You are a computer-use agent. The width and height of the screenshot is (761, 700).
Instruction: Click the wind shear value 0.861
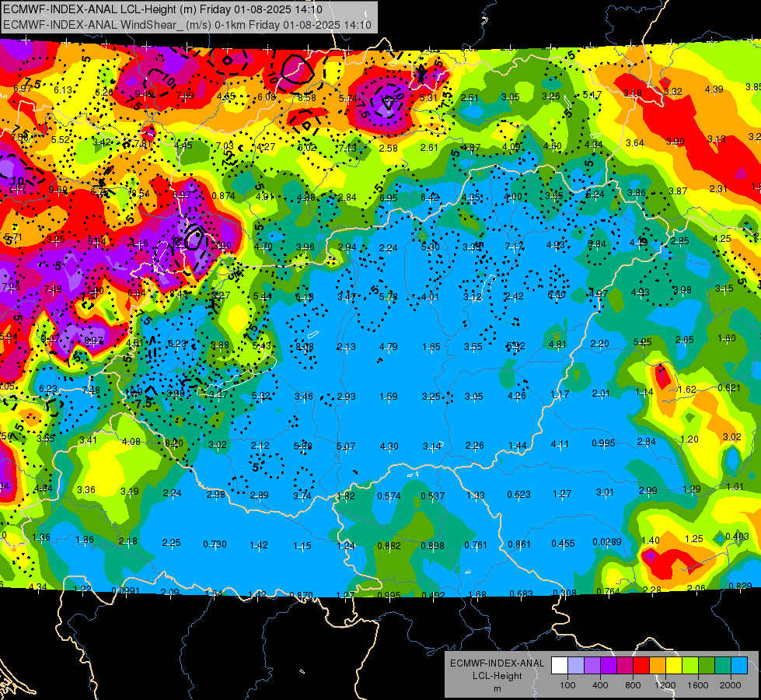click(x=519, y=544)
